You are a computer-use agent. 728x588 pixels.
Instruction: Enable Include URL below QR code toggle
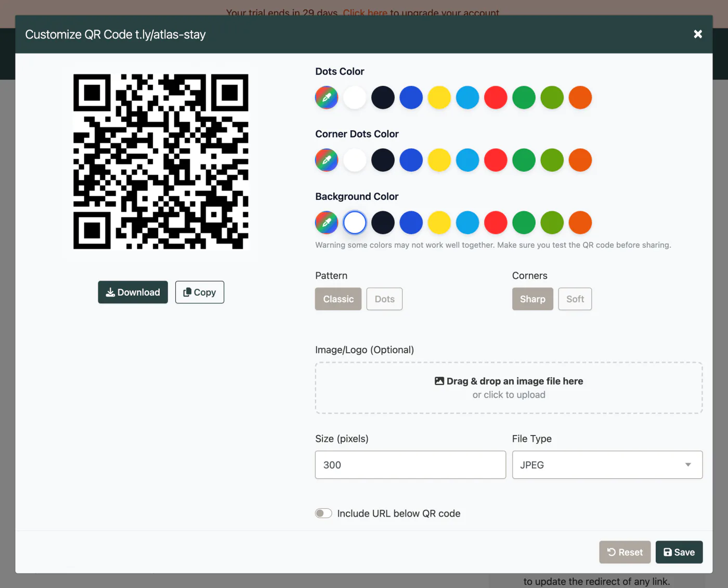tap(323, 514)
